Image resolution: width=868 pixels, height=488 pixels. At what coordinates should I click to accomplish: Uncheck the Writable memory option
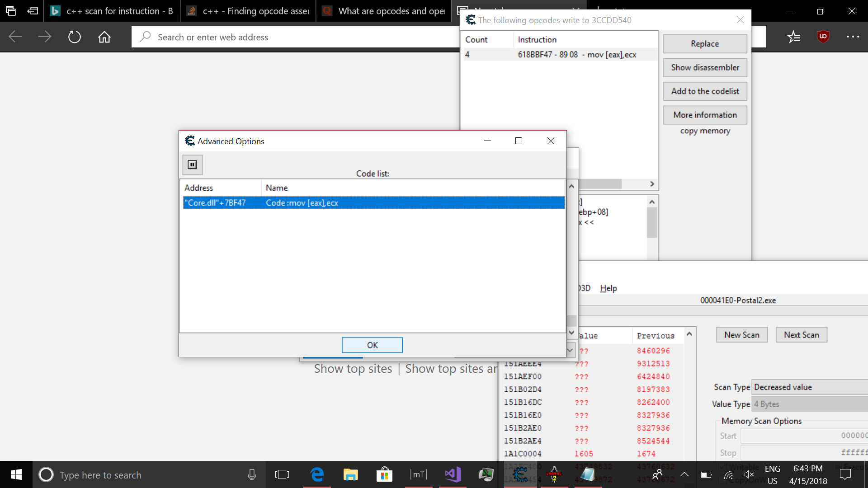pos(722,467)
